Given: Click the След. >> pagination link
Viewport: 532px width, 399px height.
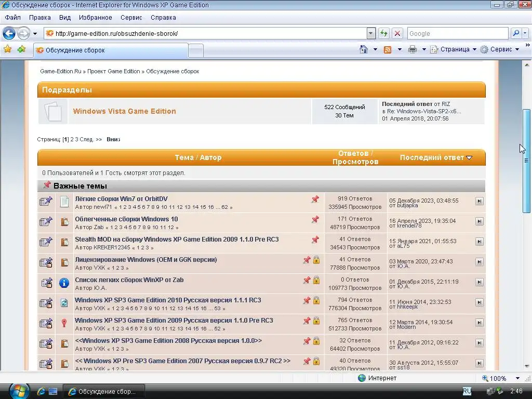Looking at the screenshot, I should point(90,139).
